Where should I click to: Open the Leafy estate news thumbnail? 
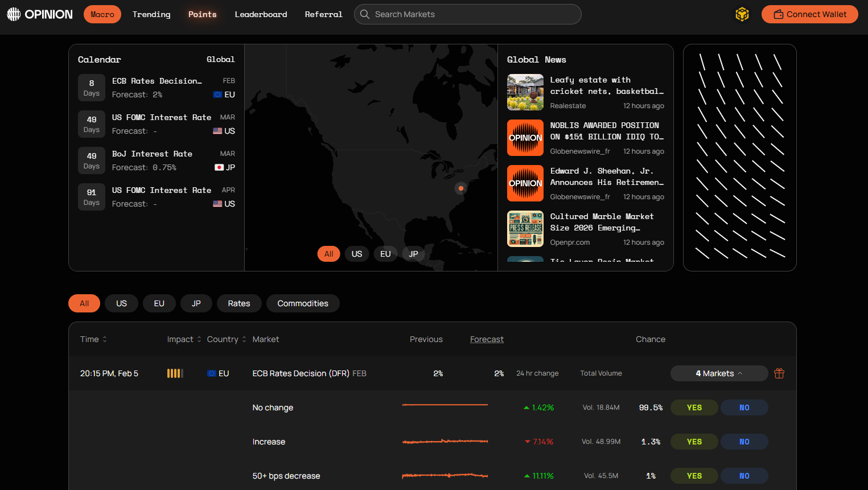[x=525, y=92]
